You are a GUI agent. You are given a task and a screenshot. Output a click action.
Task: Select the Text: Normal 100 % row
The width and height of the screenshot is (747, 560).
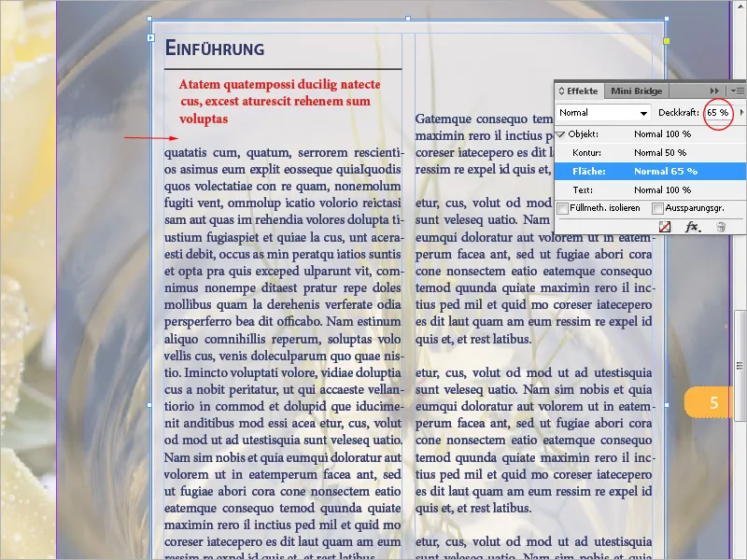click(650, 190)
